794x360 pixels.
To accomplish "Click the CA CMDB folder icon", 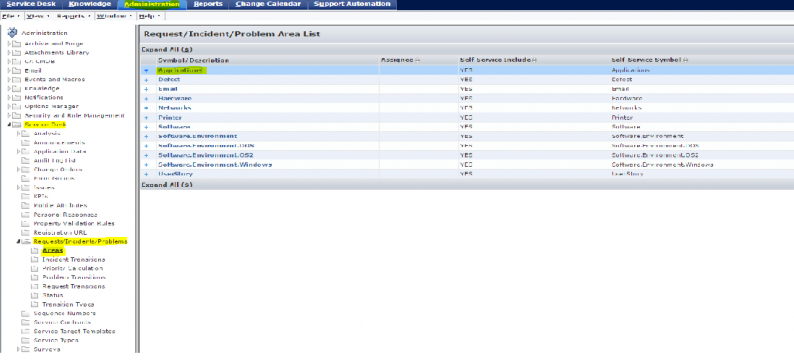I will click(x=17, y=62).
